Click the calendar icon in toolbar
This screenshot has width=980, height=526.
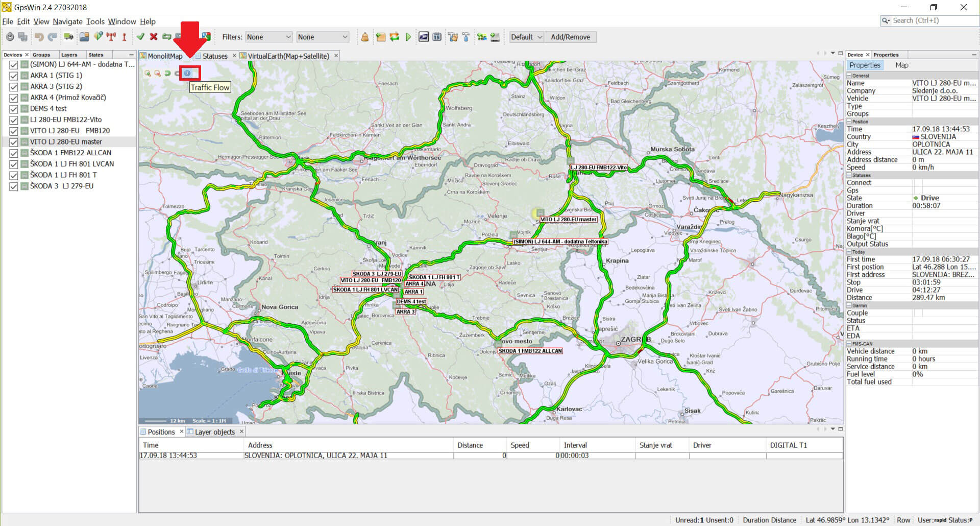click(x=437, y=37)
